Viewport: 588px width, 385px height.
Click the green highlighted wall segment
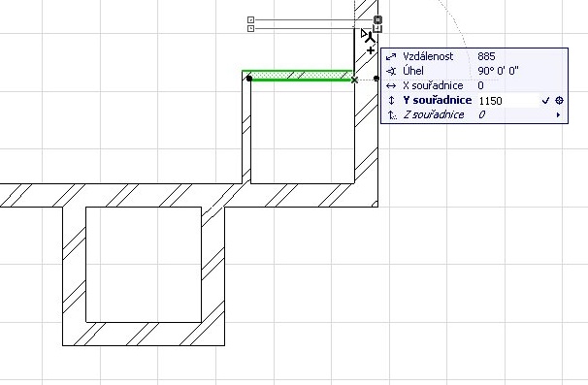(299, 76)
